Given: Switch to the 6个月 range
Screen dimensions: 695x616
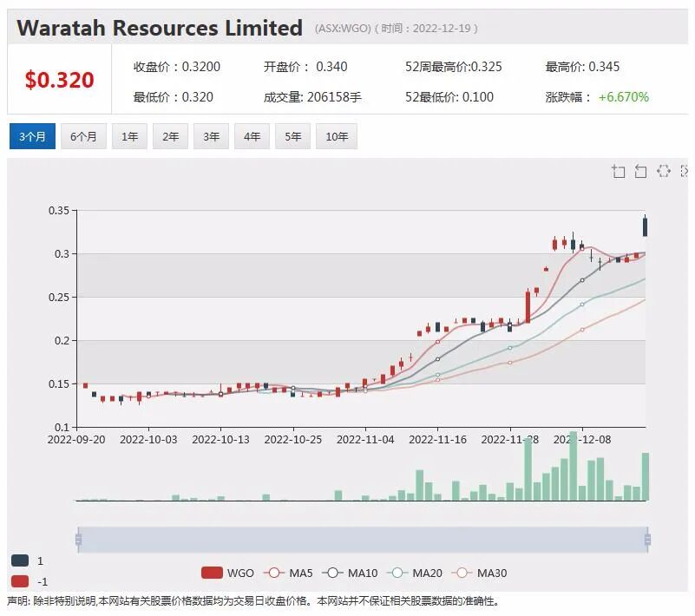Looking at the screenshot, I should [x=83, y=136].
